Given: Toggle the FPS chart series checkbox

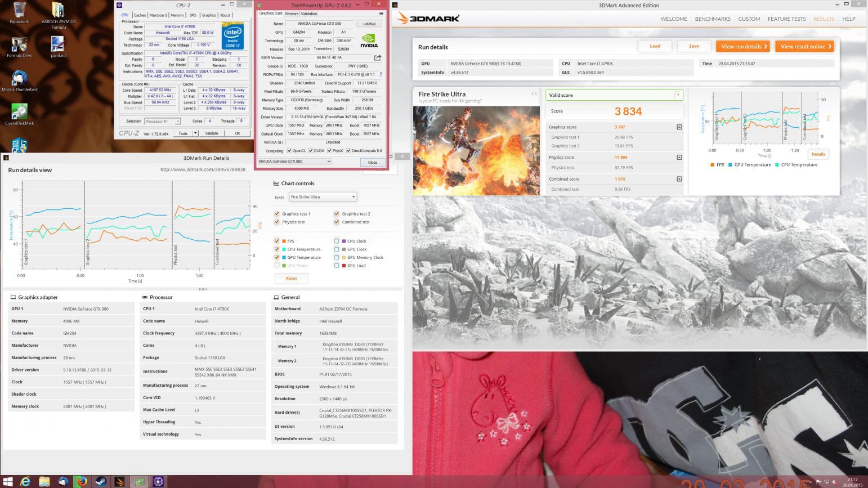Looking at the screenshot, I should pos(277,241).
